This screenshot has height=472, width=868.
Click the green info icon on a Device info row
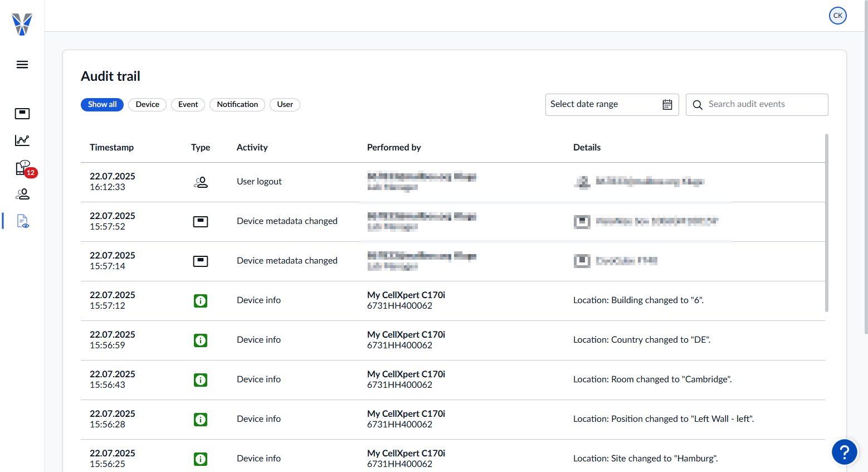[x=200, y=300]
